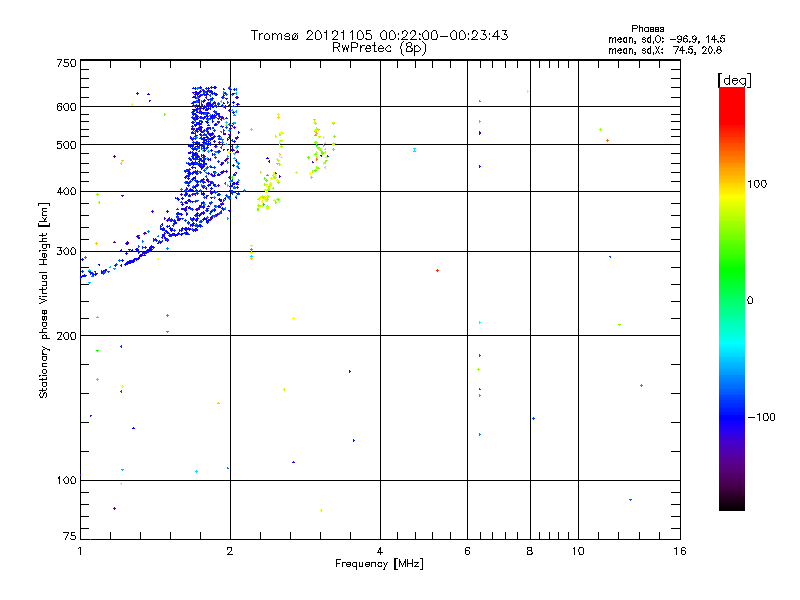Click x-axis tick label '4'
Viewport: 800px width, 600px height.
click(380, 551)
